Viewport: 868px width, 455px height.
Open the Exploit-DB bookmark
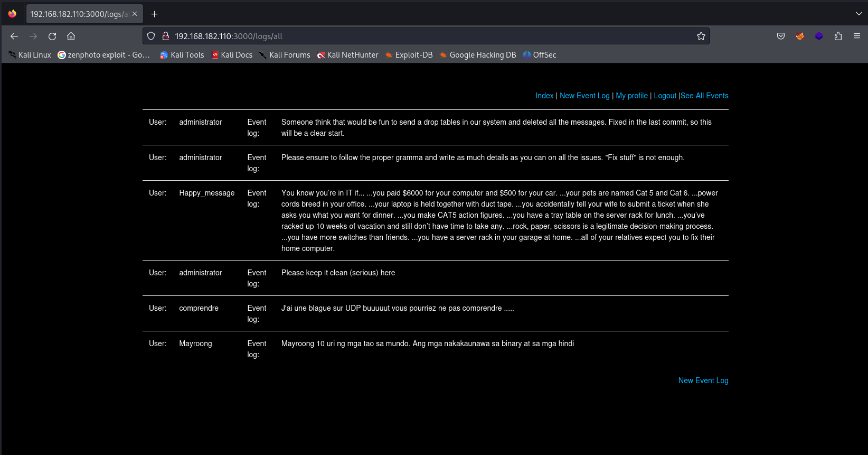(x=409, y=55)
